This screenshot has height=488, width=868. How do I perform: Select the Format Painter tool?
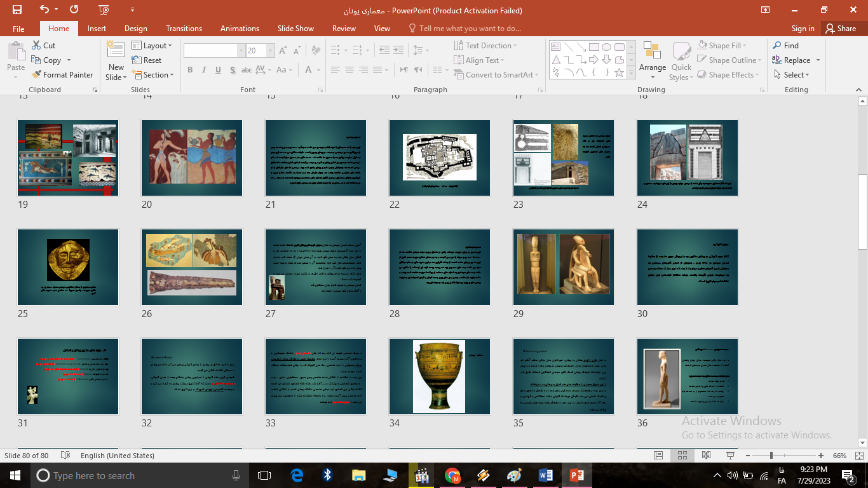(x=62, y=74)
